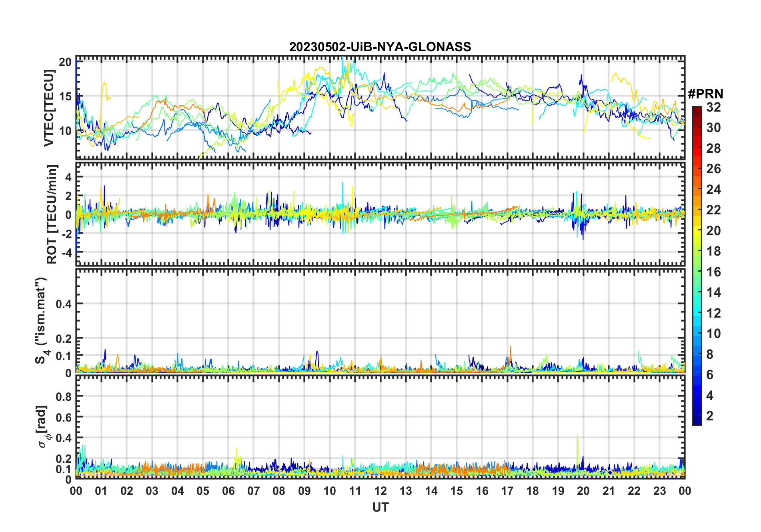Select S4 axis tick label 0.2
Viewport: 761px width, 532px height.
coord(64,338)
